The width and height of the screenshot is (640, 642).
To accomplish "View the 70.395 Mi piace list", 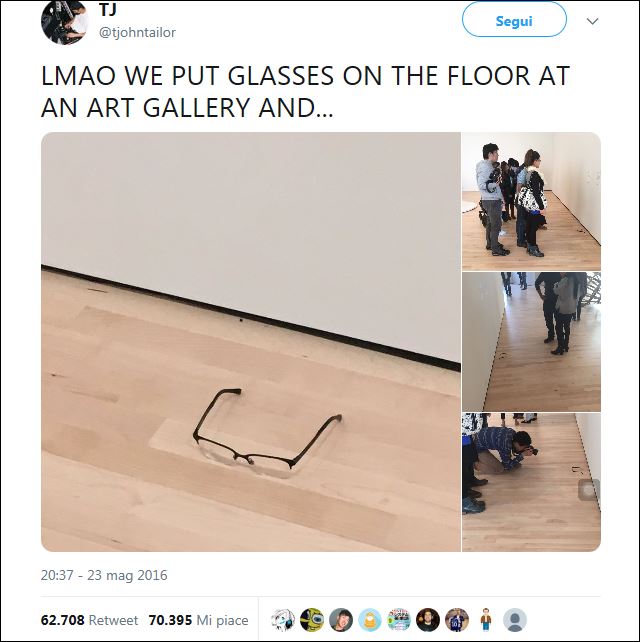I will click(199, 620).
